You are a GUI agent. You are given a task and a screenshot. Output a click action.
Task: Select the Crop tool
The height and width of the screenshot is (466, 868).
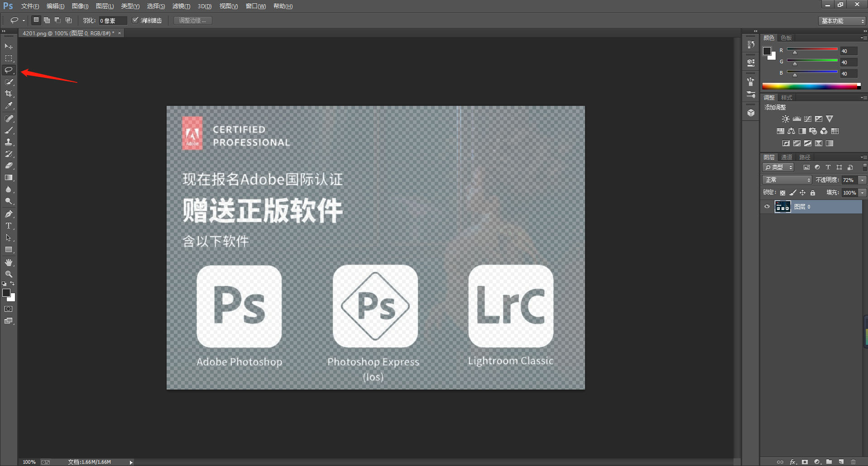pos(9,94)
